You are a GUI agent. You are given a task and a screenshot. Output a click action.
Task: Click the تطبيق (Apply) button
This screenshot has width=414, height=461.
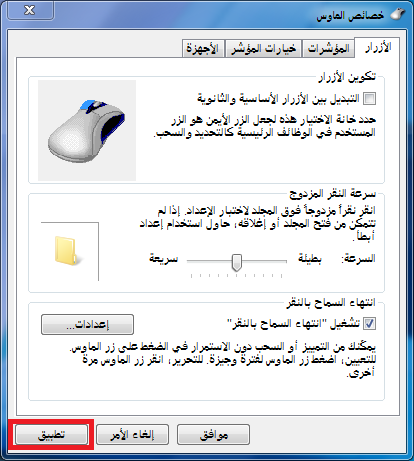[51, 435]
